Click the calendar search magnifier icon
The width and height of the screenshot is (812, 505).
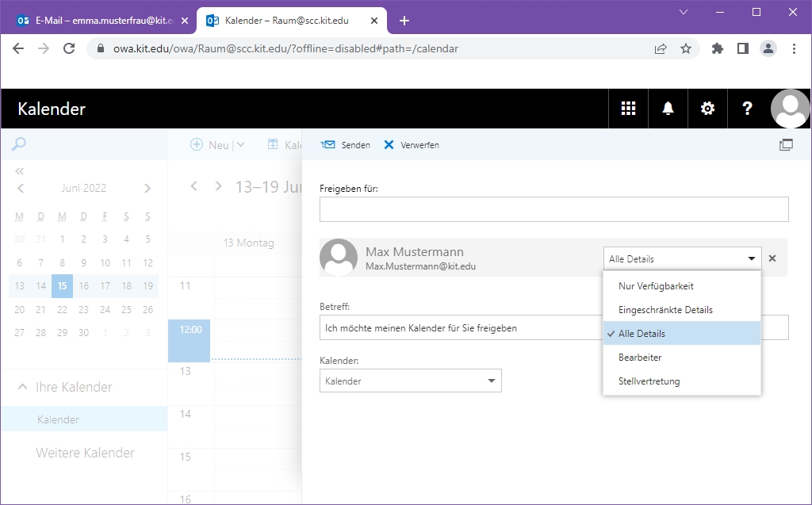(19, 143)
